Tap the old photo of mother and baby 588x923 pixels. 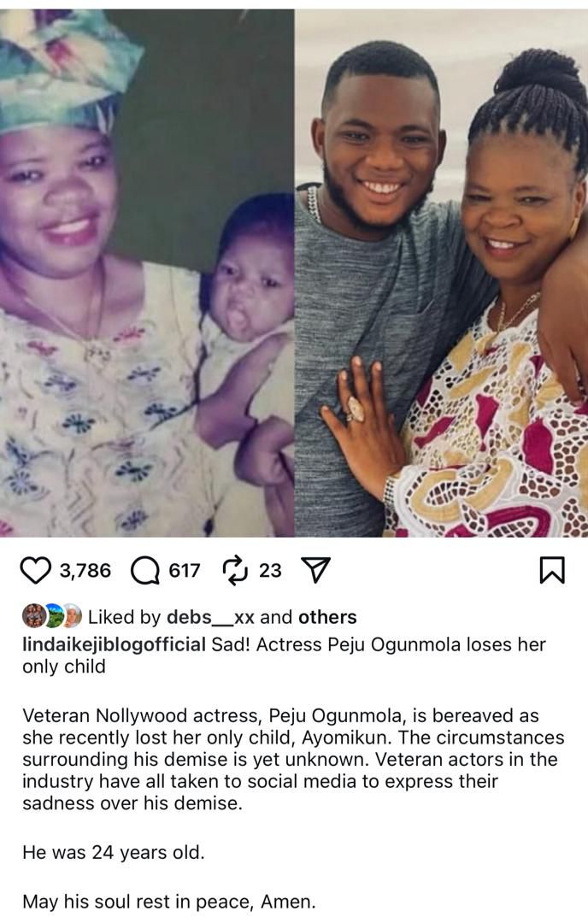pyautogui.click(x=147, y=273)
